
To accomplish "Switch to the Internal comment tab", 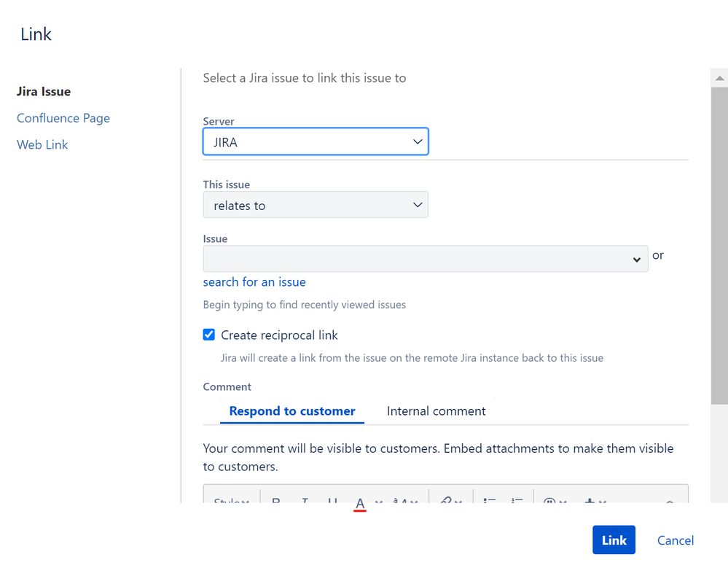I will click(436, 411).
